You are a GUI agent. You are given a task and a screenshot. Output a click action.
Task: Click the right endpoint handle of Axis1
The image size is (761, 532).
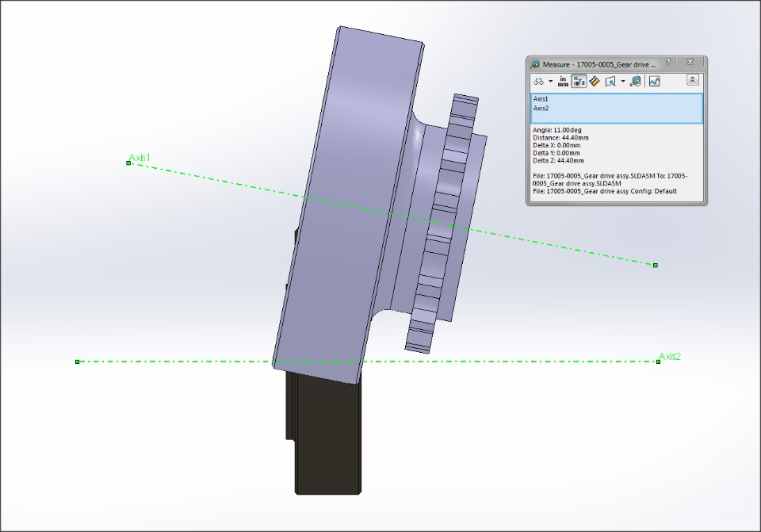click(656, 265)
